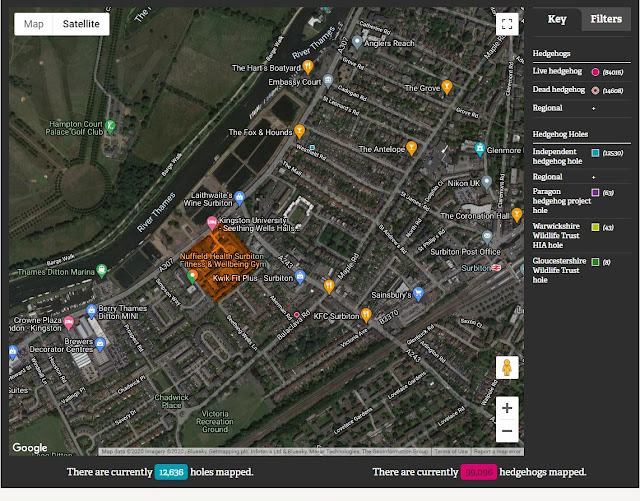Click The Fox & Hounds pub marker
This screenshot has width=640, height=501.
click(300, 131)
